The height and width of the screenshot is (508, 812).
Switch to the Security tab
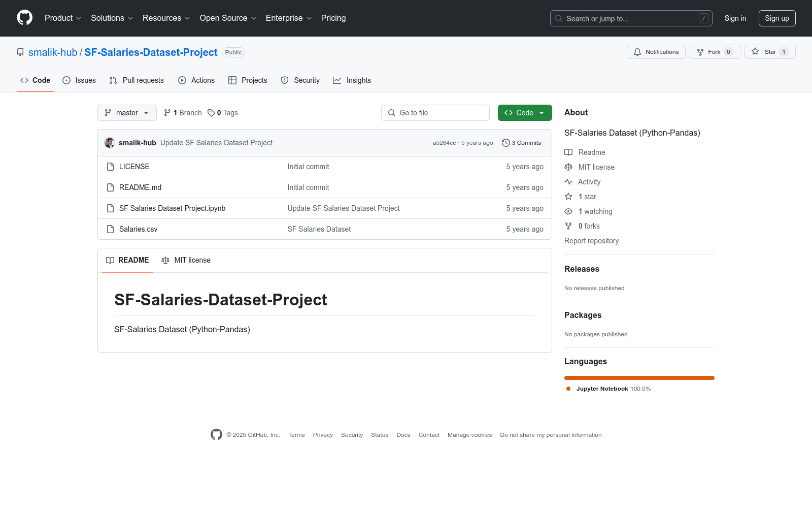pos(300,80)
